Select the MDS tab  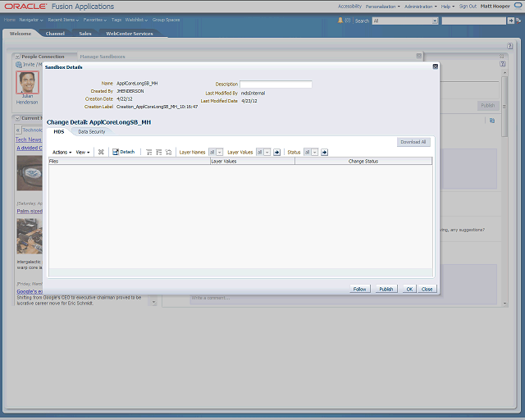click(59, 132)
